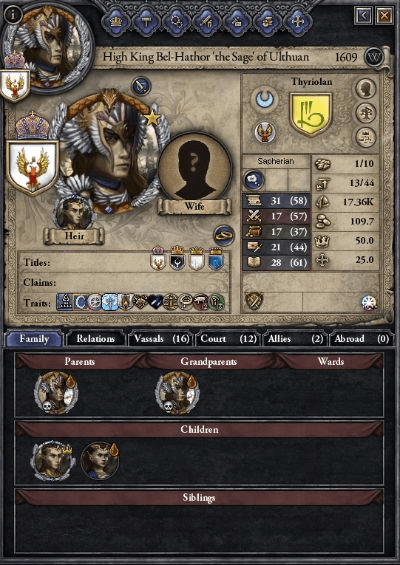
Task: Click the thought-bubble focus icon under Sapherian
Action: coord(254,180)
